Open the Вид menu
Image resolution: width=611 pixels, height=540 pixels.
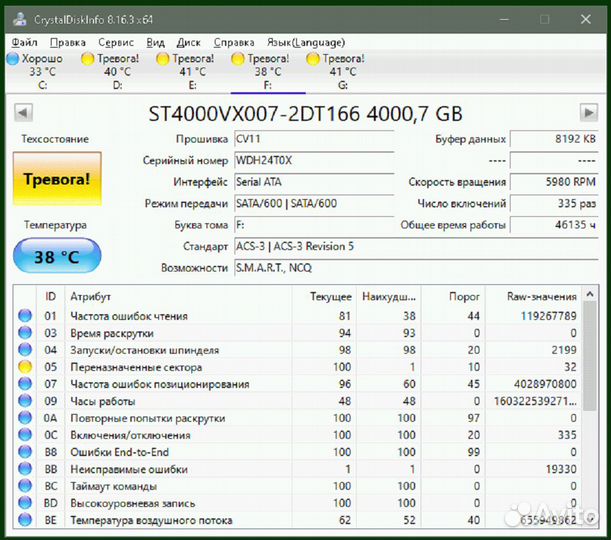(x=155, y=42)
